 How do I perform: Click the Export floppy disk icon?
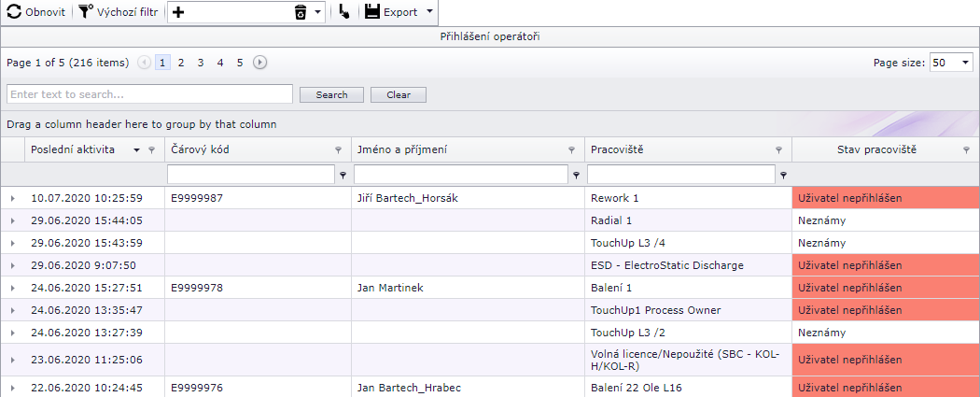[x=372, y=12]
